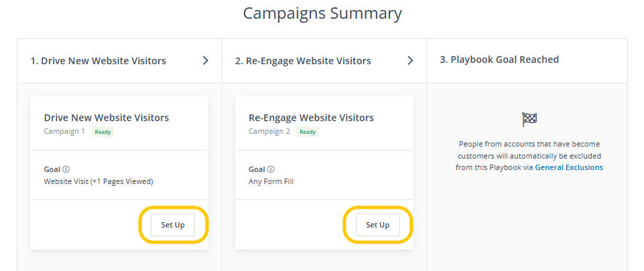Viewport: 644px width, 271px height.
Task: Click the Any Form Fill goal text
Action: pos(271,181)
